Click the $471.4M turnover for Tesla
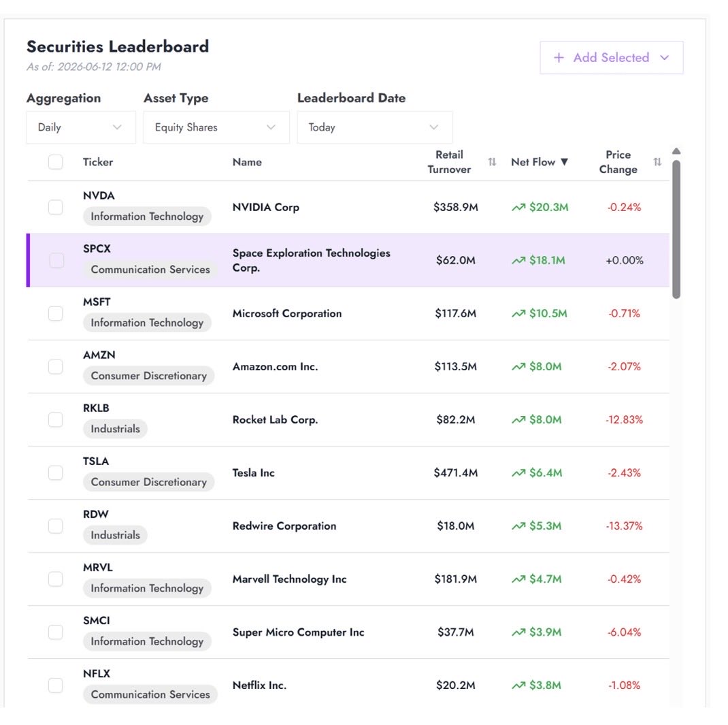The width and height of the screenshot is (728, 725). (x=455, y=473)
